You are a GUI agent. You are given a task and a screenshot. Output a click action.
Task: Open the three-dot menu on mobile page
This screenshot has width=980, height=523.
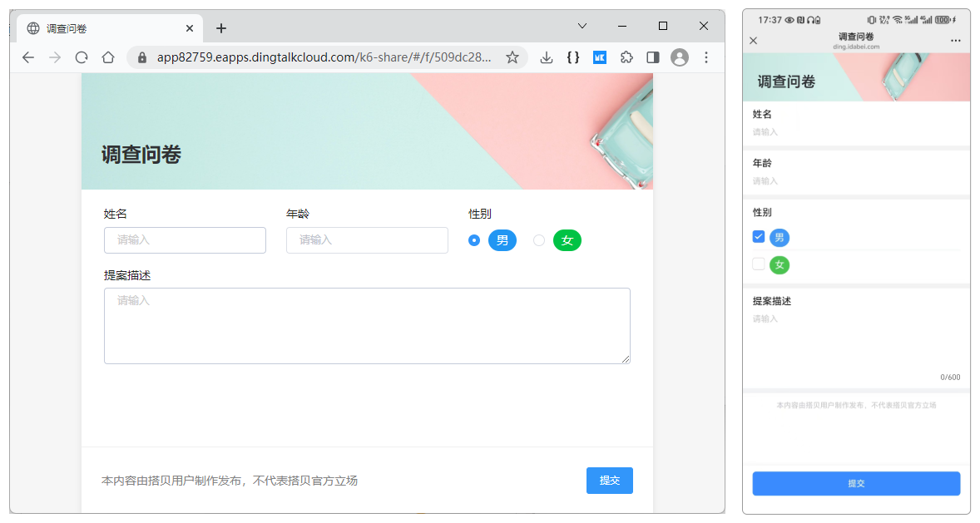click(956, 40)
